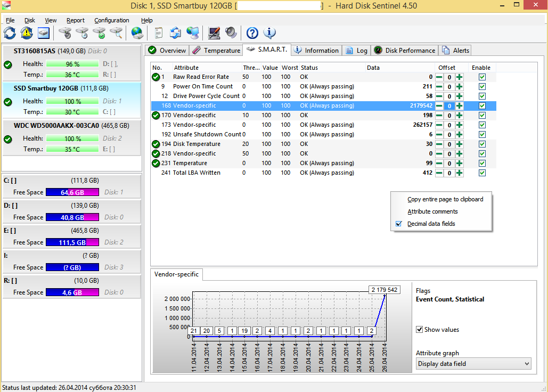Uncheck Enable for Total LBA Written
The width and height of the screenshot is (548, 392).
[x=482, y=173]
